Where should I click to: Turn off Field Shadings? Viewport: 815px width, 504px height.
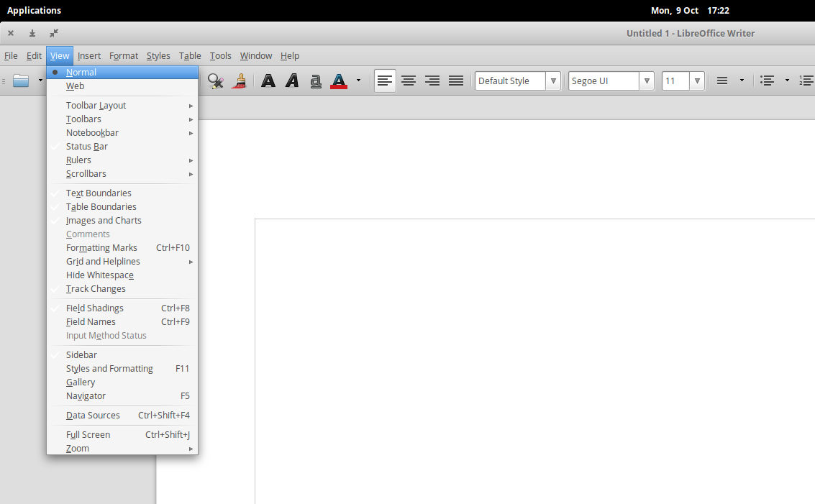94,308
